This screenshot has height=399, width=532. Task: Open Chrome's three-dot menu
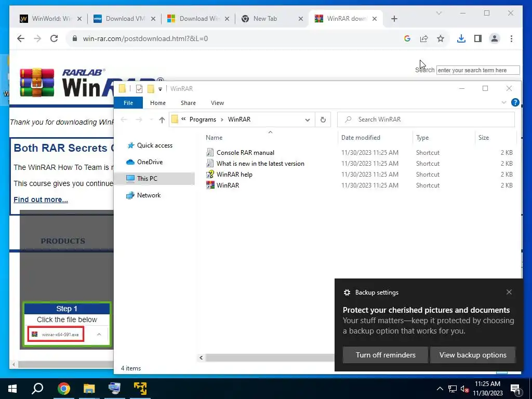click(511, 38)
